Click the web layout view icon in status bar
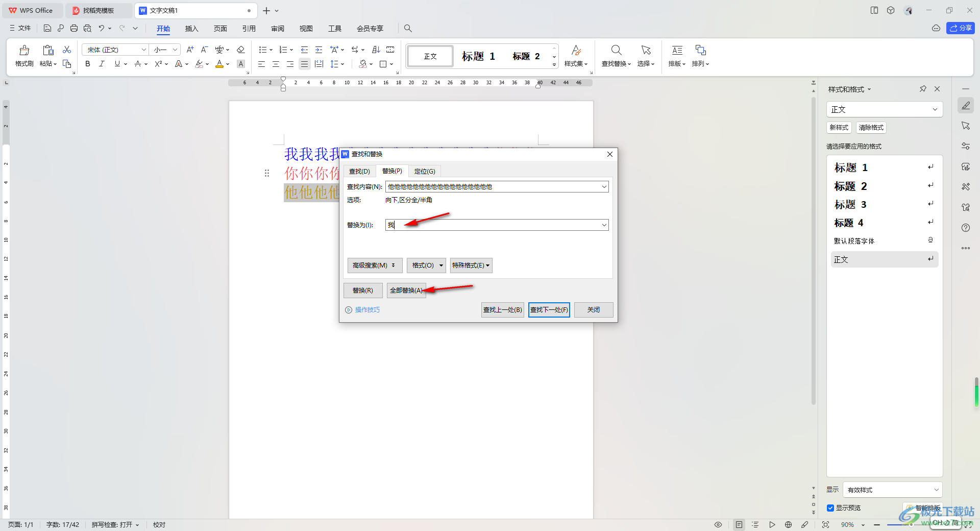980x531 pixels. pos(788,524)
